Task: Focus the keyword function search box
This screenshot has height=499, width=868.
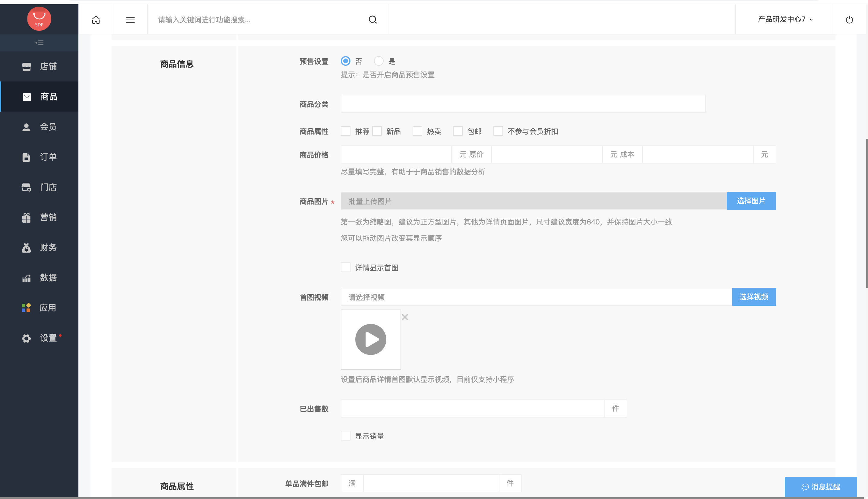Action: (257, 20)
